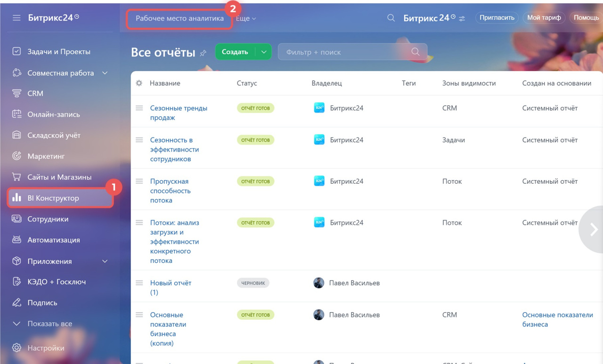
Task: Click ОТЧЁТ ГОТОВ badge in Сезонные тренды продаж row
Action: [x=255, y=108]
